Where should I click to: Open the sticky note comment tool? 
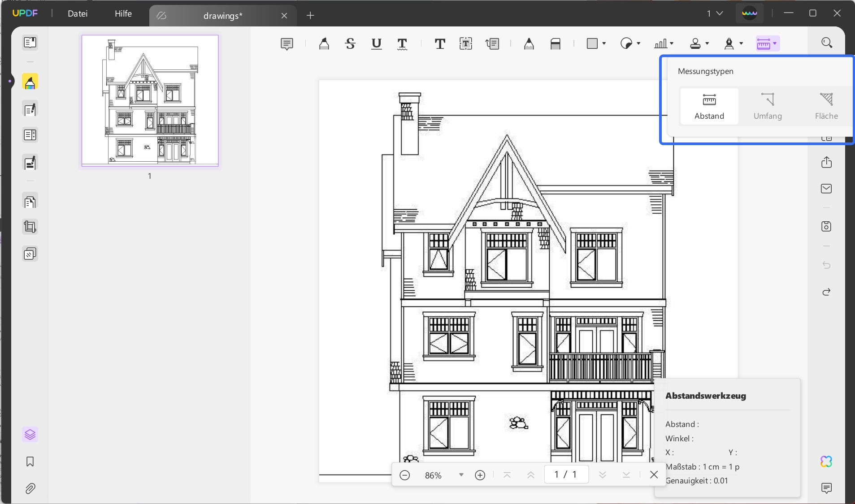tap(287, 44)
